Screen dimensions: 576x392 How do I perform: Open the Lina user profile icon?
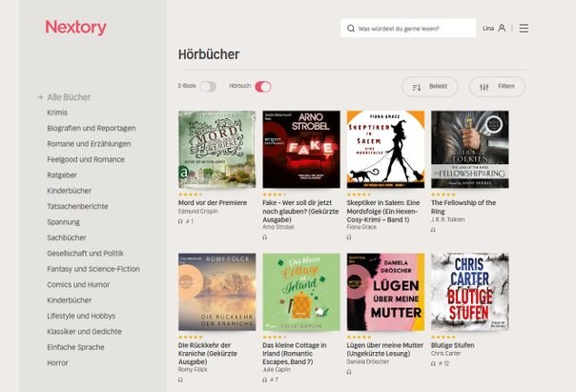502,29
